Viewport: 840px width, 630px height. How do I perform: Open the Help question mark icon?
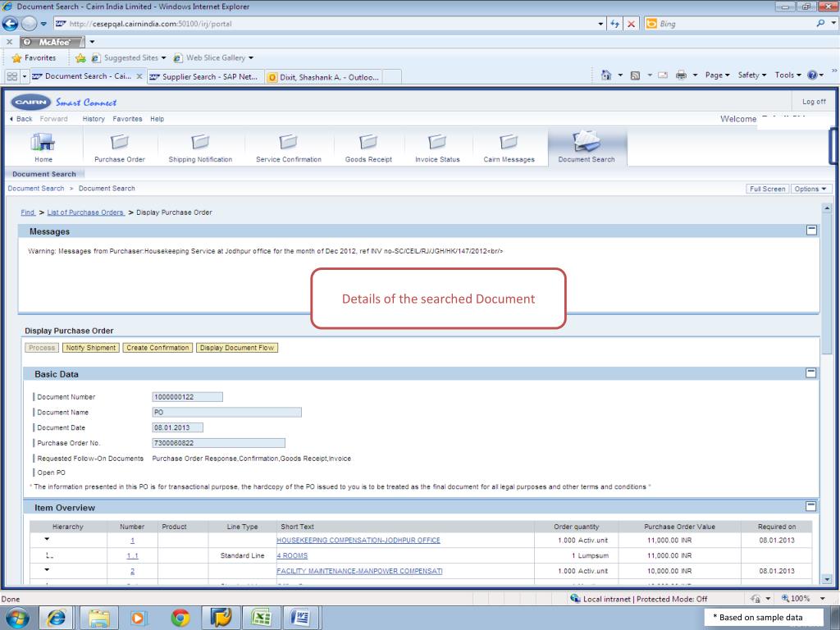(812, 75)
